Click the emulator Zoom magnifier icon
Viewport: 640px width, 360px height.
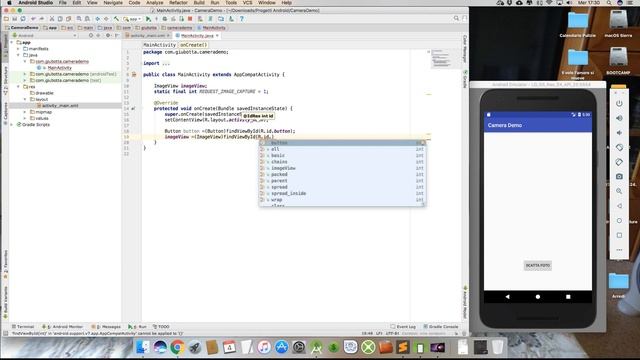(619, 191)
